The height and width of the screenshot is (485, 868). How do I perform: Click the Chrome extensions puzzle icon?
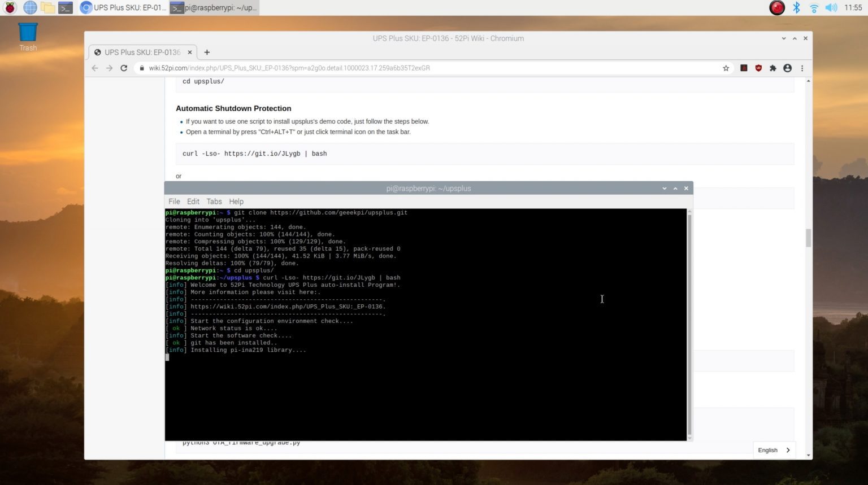click(773, 68)
